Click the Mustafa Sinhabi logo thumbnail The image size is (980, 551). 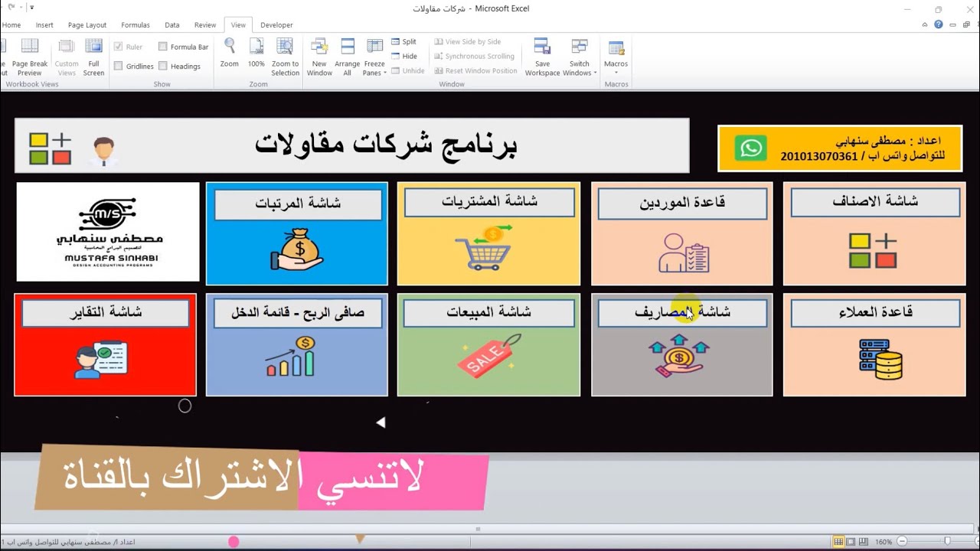108,232
